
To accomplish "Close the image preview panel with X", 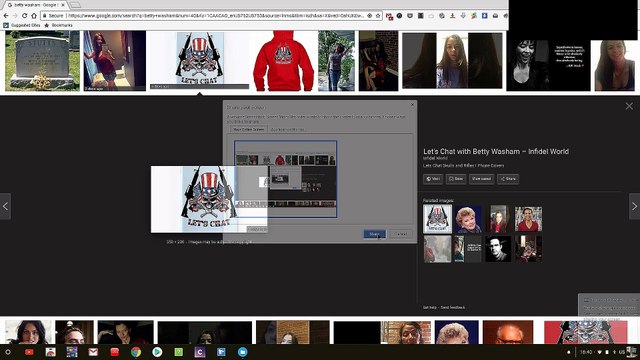I will pos(629,106).
